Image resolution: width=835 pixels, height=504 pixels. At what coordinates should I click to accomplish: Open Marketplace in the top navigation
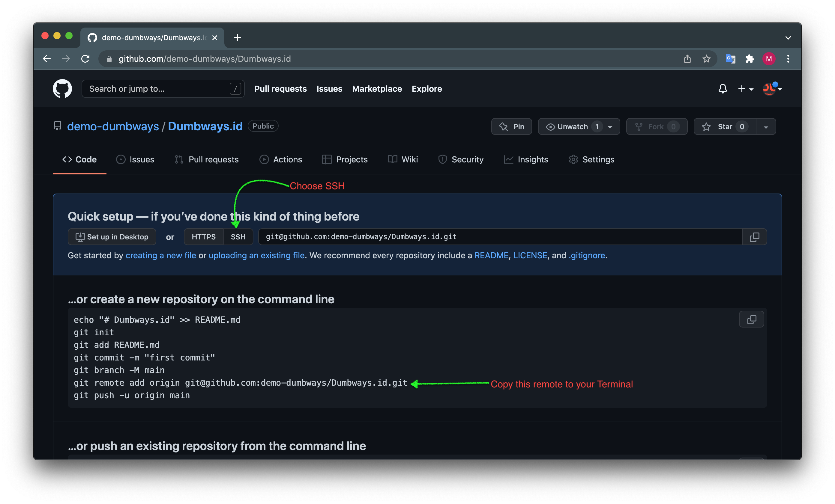377,89
